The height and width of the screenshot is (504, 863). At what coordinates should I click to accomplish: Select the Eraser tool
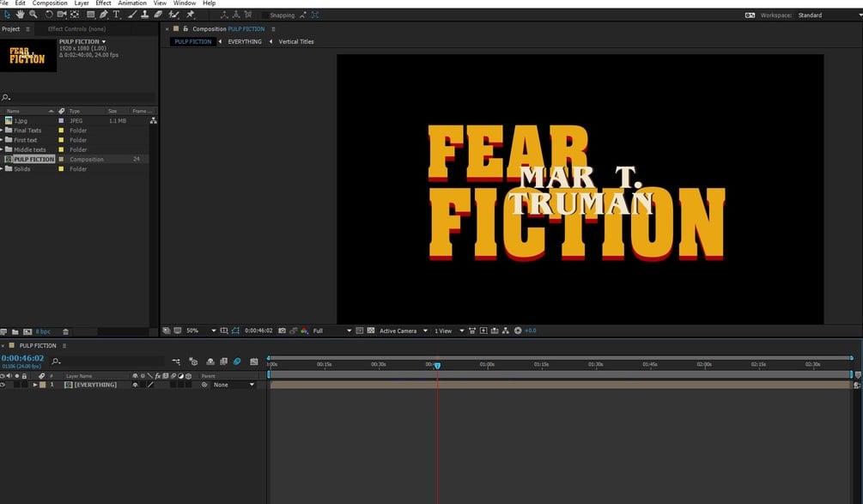click(158, 15)
